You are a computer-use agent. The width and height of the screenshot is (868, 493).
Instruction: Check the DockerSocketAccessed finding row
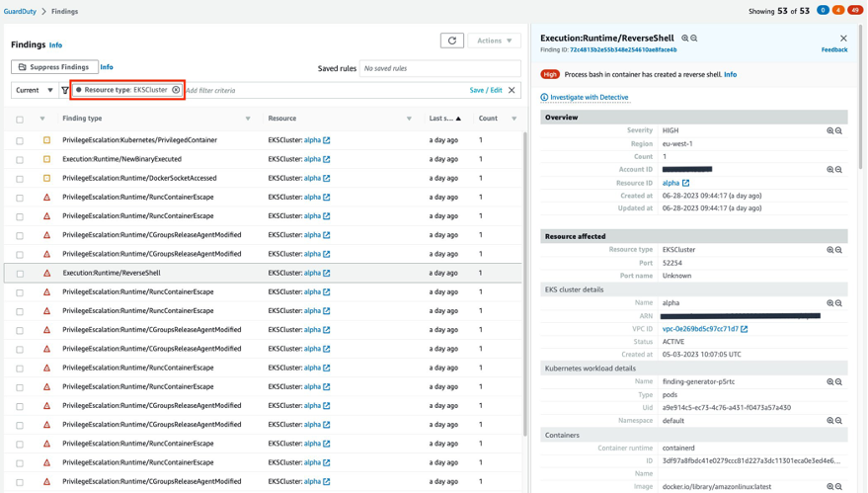point(20,179)
